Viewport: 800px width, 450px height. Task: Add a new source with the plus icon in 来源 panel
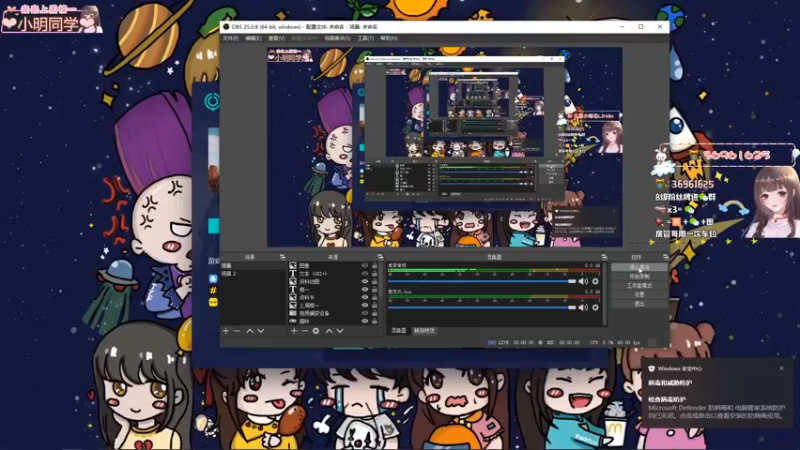294,331
